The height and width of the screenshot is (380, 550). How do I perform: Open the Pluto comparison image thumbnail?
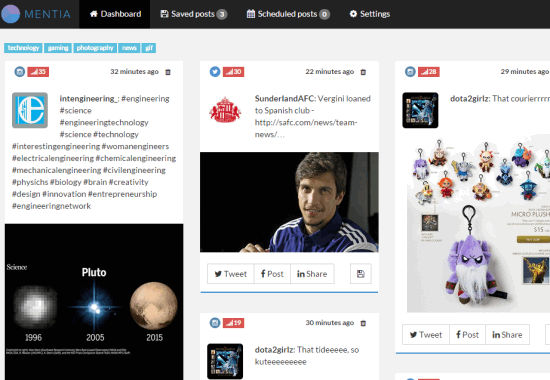pyautogui.click(x=94, y=302)
